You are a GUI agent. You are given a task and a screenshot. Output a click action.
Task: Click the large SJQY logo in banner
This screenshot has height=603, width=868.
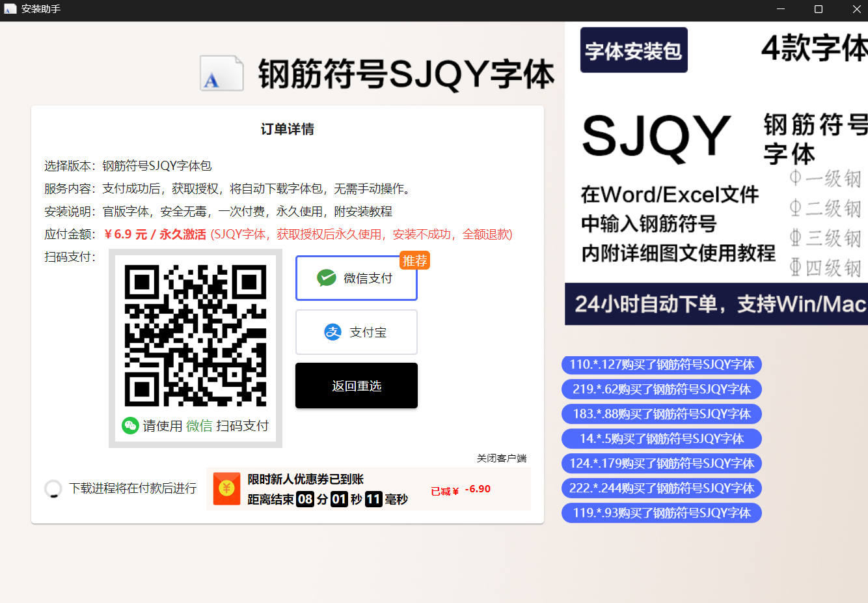click(x=657, y=137)
